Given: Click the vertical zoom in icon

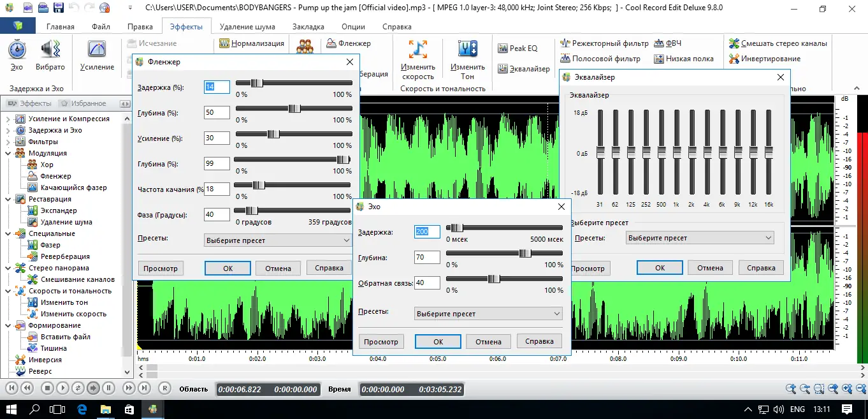Looking at the screenshot, I should (x=846, y=388).
